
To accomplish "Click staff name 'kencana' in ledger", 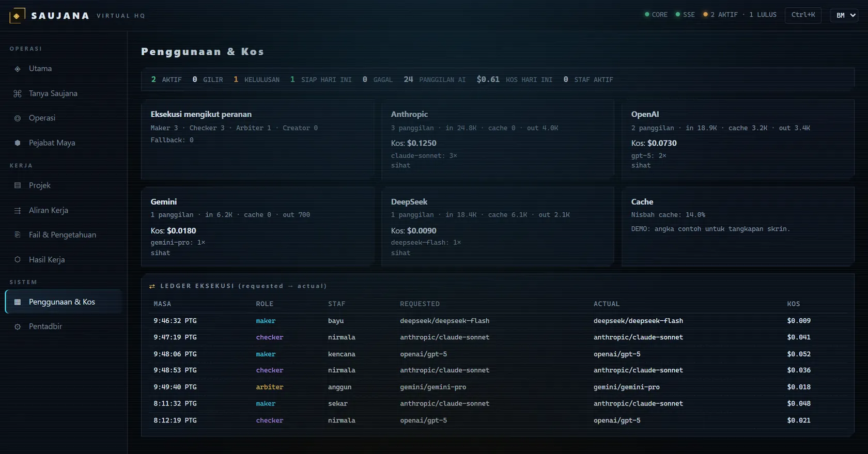I will 342,354.
